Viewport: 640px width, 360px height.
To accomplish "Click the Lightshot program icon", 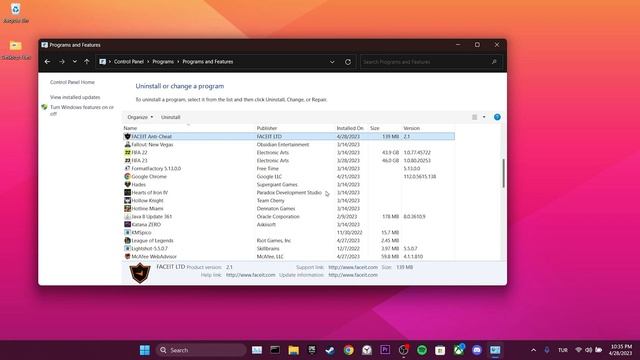I will coord(127,248).
